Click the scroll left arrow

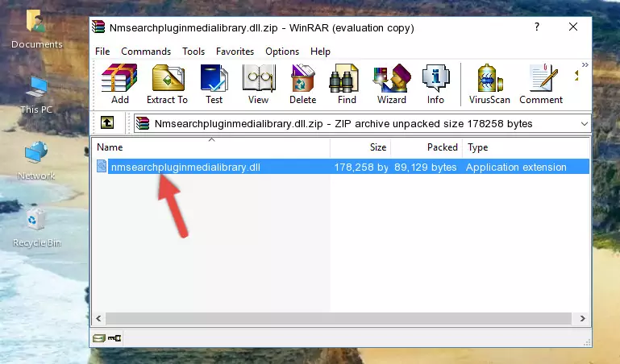point(99,318)
